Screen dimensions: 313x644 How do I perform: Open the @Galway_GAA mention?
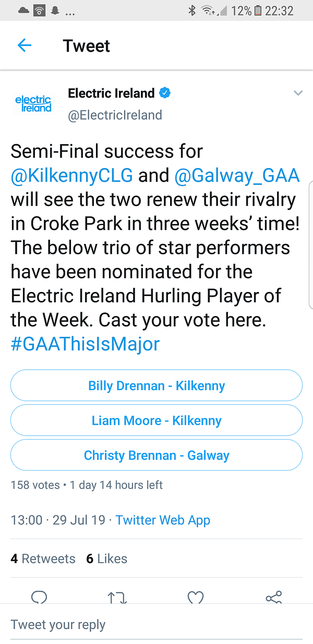pyautogui.click(x=237, y=175)
